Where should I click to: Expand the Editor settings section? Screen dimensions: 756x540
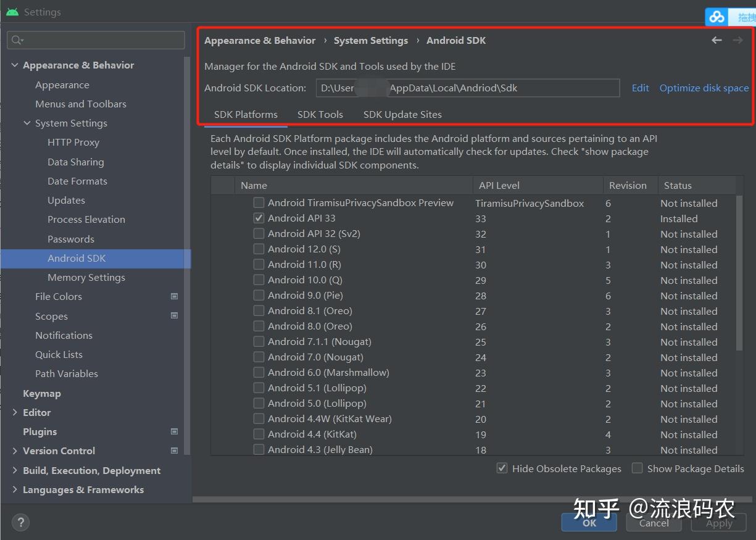click(x=16, y=412)
